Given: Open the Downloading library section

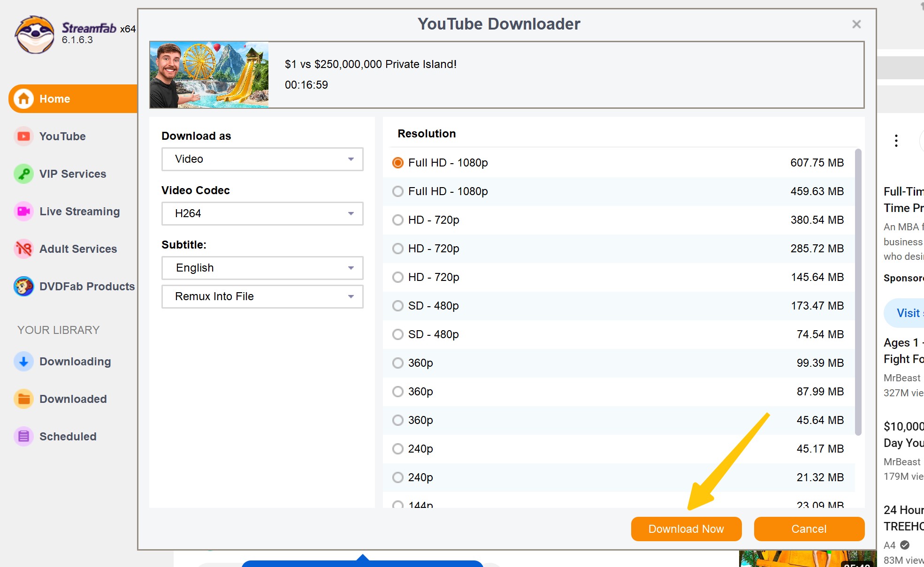Looking at the screenshot, I should 75,361.
